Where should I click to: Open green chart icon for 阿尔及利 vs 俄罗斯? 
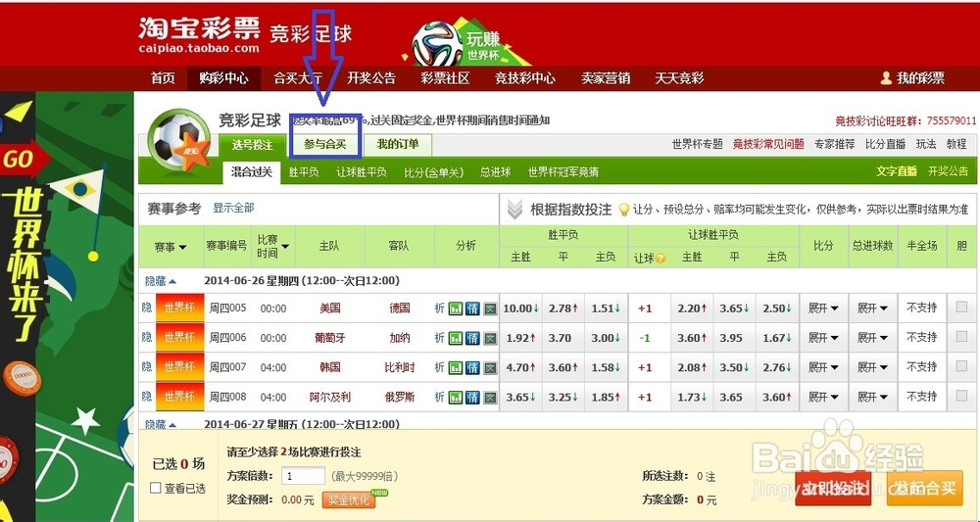[x=456, y=397]
